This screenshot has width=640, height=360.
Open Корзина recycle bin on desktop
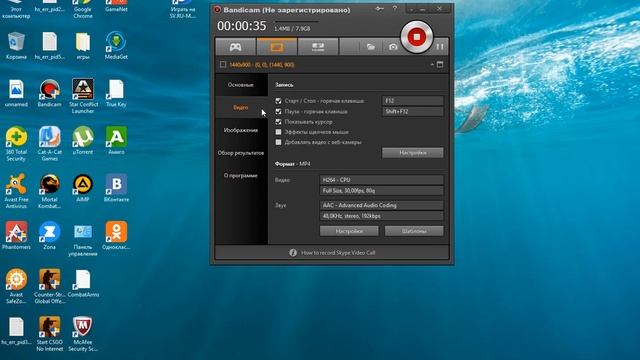click(16, 46)
